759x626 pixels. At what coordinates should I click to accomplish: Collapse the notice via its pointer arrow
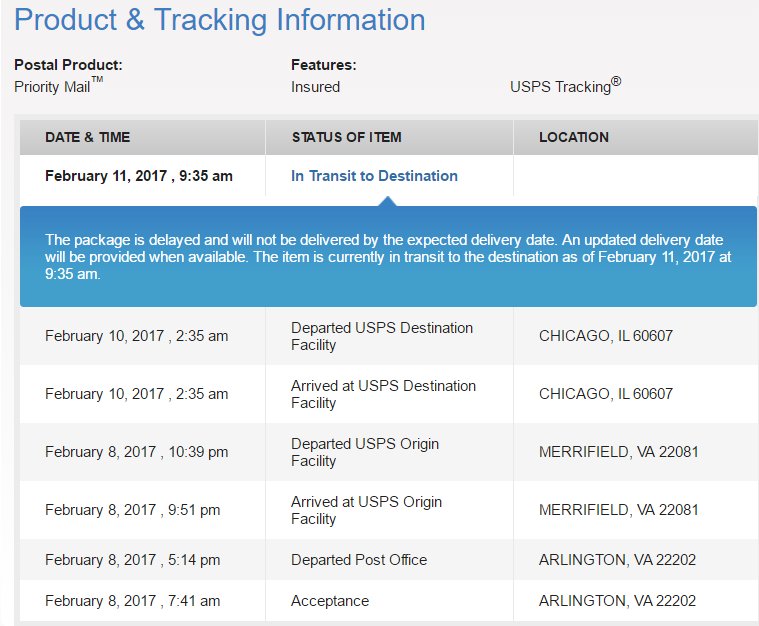tap(387, 201)
